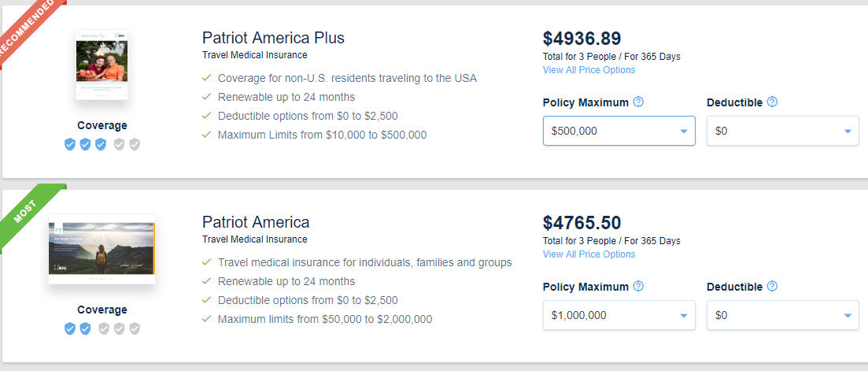This screenshot has height=371, width=868.
Task: Click second blue coverage shield under Patriot America
Action: (x=85, y=329)
